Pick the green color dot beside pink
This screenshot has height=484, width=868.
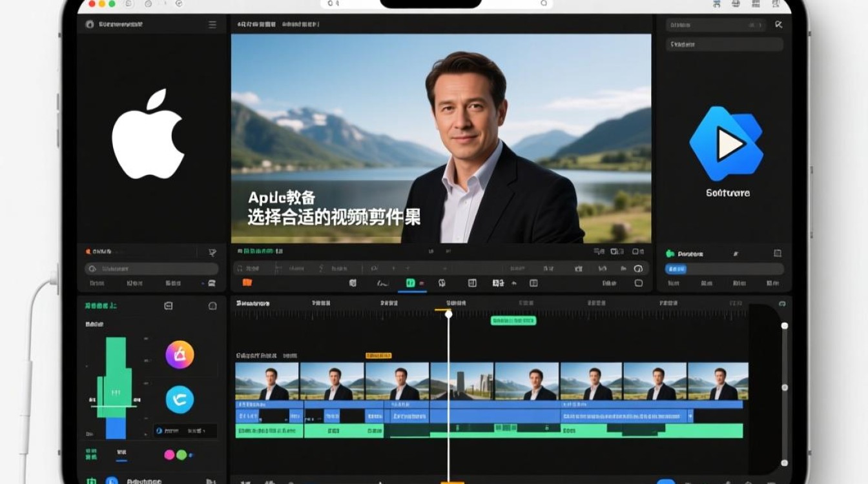[x=181, y=455]
